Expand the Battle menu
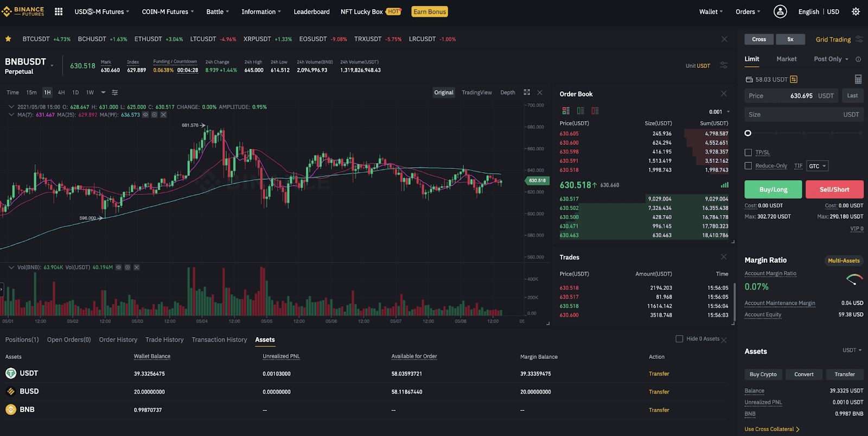The height and width of the screenshot is (436, 868). click(218, 11)
